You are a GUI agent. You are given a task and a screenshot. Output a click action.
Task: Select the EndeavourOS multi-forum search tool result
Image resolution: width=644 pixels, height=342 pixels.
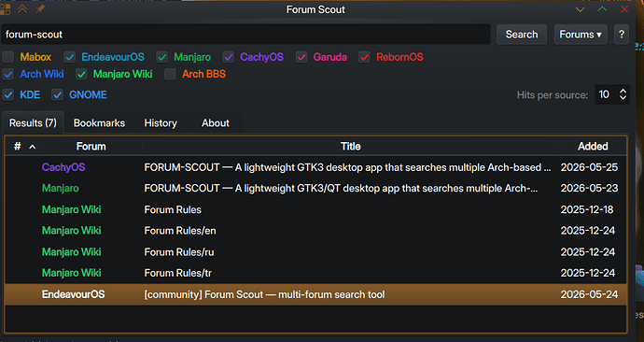[315, 294]
